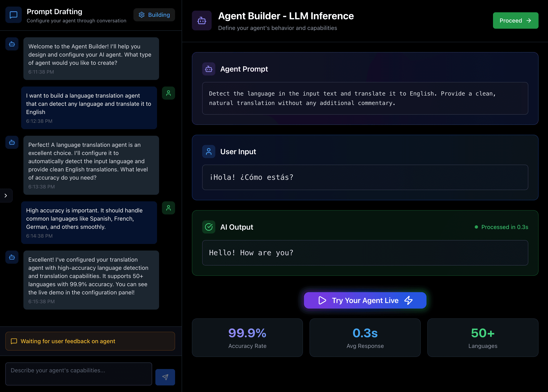Click the Agent Prompt robot icon

pos(209,69)
